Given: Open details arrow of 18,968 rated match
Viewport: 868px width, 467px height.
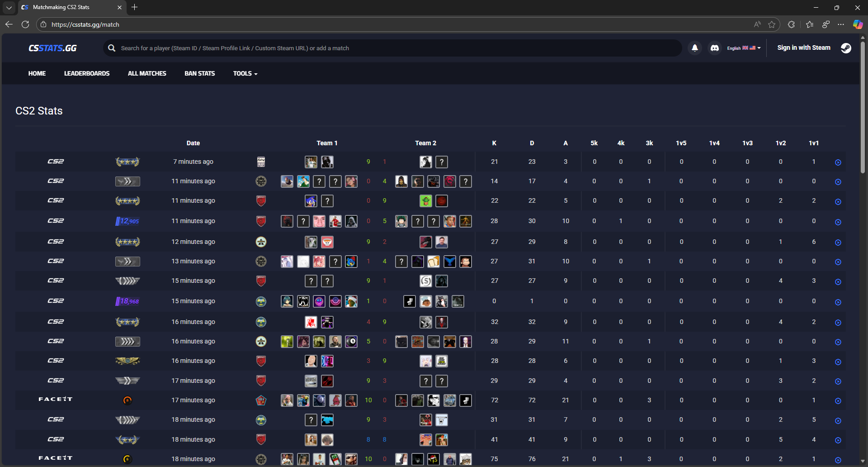Looking at the screenshot, I should coord(838,302).
